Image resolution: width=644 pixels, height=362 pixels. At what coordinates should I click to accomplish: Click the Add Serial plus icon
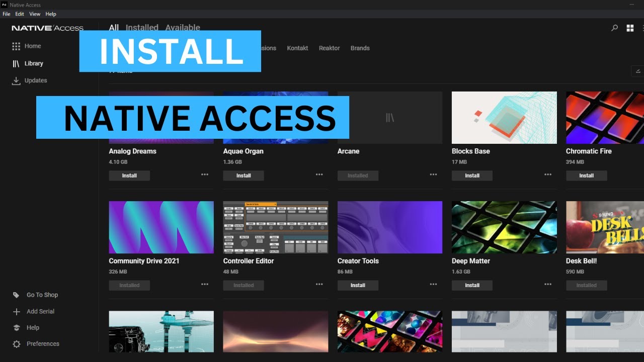[x=16, y=312]
